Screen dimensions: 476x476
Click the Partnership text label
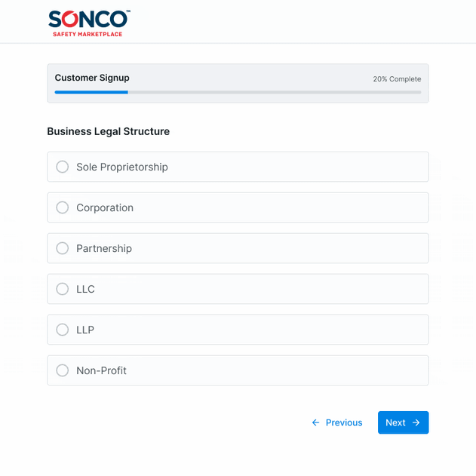(104, 248)
